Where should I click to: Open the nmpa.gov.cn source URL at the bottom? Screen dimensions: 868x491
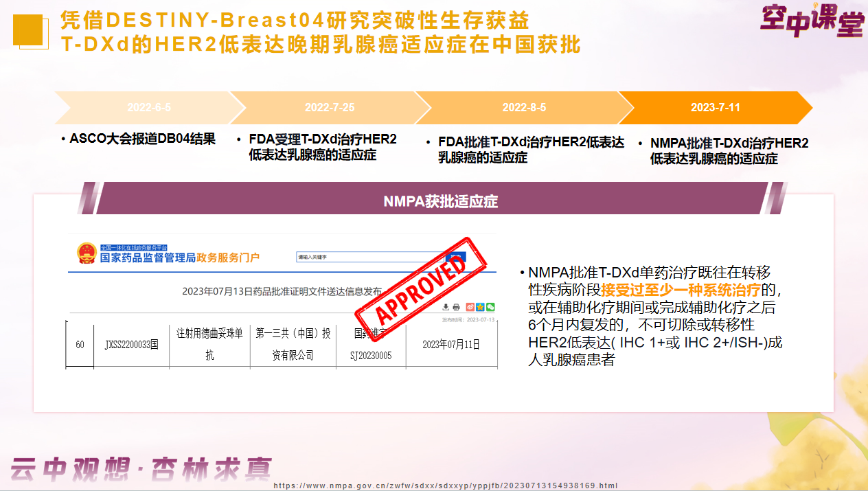point(446,486)
